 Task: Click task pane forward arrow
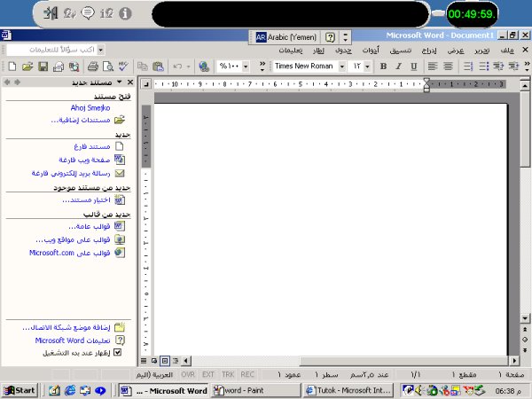pos(18,82)
